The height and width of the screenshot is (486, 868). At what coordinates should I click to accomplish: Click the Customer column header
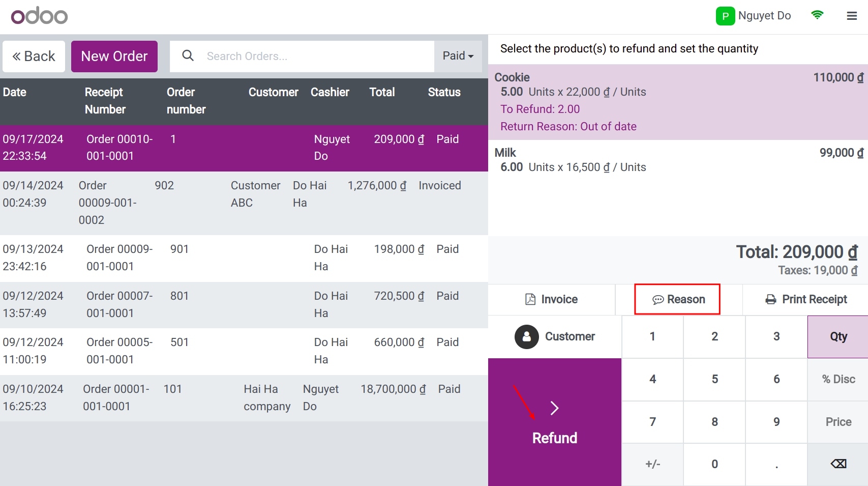273,92
